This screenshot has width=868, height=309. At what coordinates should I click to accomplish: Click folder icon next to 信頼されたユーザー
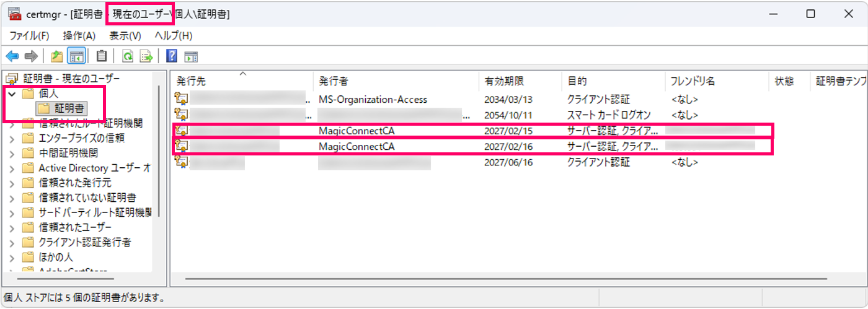pyautogui.click(x=27, y=227)
